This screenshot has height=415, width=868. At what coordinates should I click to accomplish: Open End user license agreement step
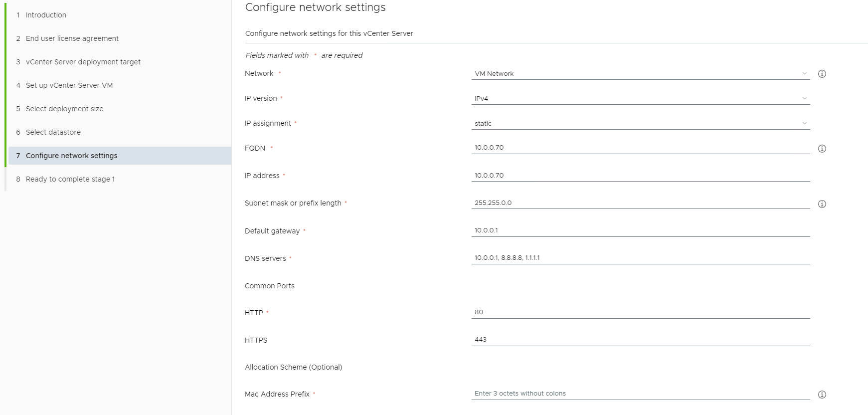[72, 38]
